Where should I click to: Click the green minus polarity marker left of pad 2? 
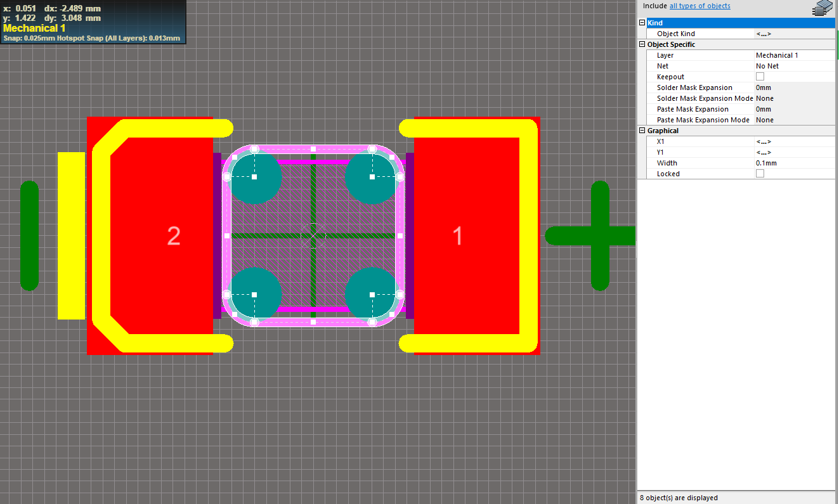point(29,235)
